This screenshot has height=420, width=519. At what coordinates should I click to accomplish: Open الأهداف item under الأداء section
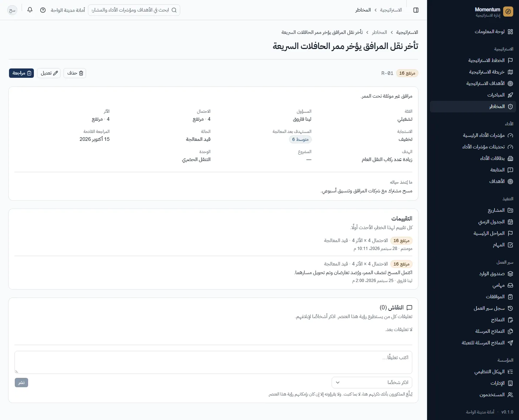point(473,182)
